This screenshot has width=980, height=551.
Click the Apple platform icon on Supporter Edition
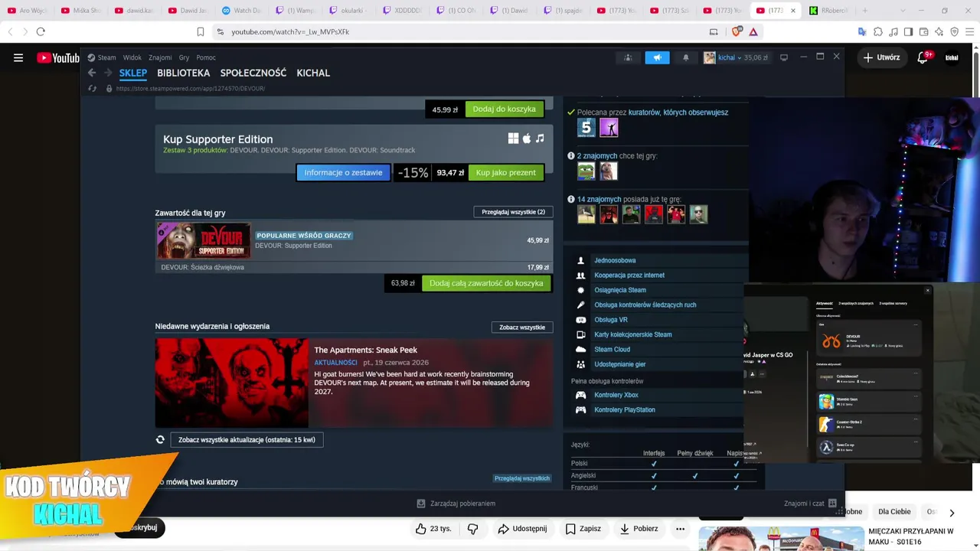coord(527,139)
